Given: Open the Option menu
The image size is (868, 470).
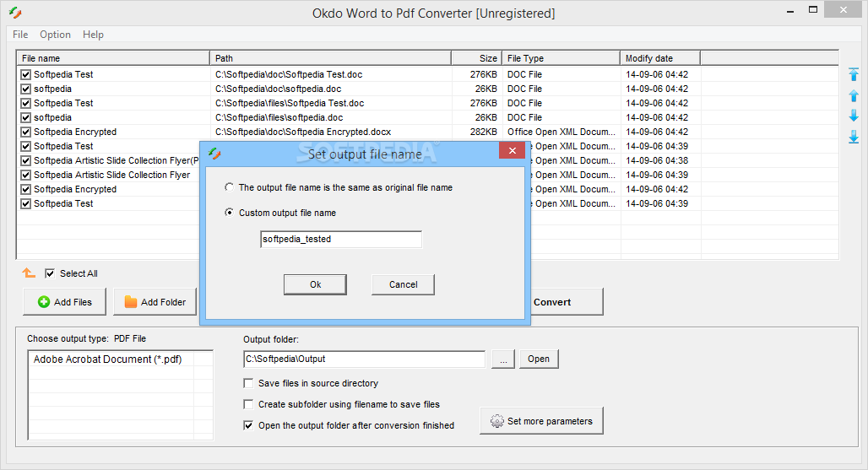Looking at the screenshot, I should point(56,35).
